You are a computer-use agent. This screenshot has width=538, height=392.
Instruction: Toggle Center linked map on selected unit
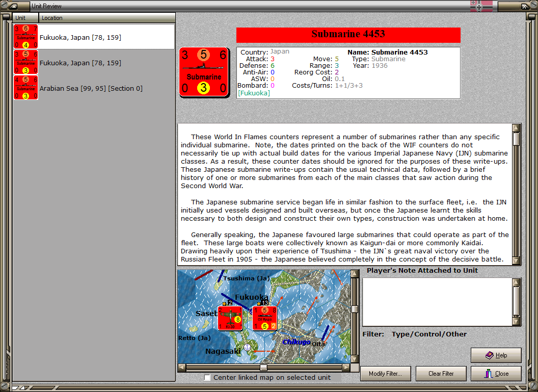tap(207, 378)
